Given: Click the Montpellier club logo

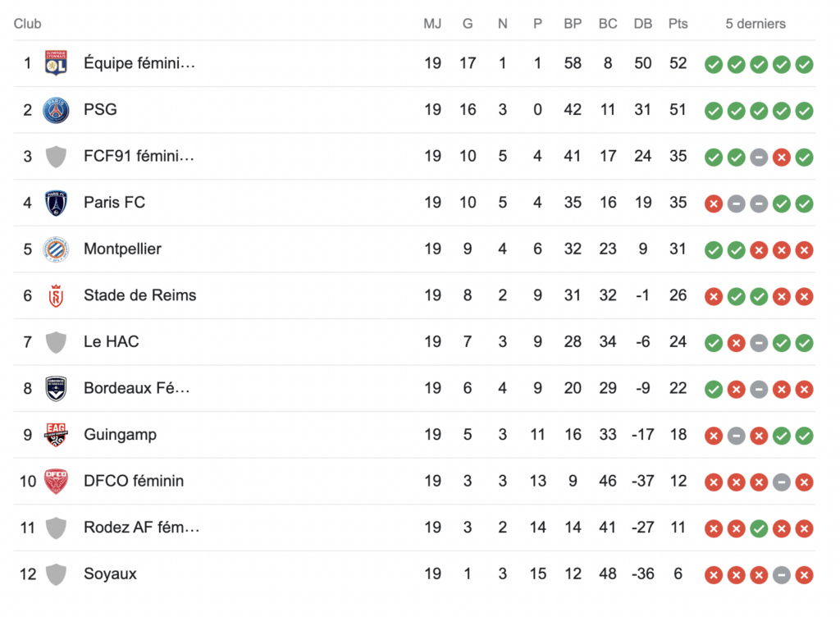Looking at the screenshot, I should click(x=57, y=249).
